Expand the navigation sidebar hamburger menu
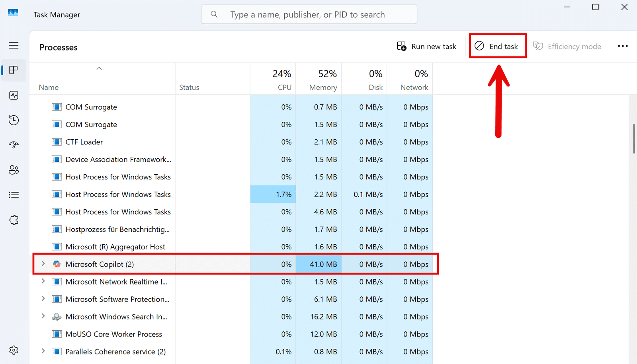The width and height of the screenshot is (637, 364). [14, 45]
